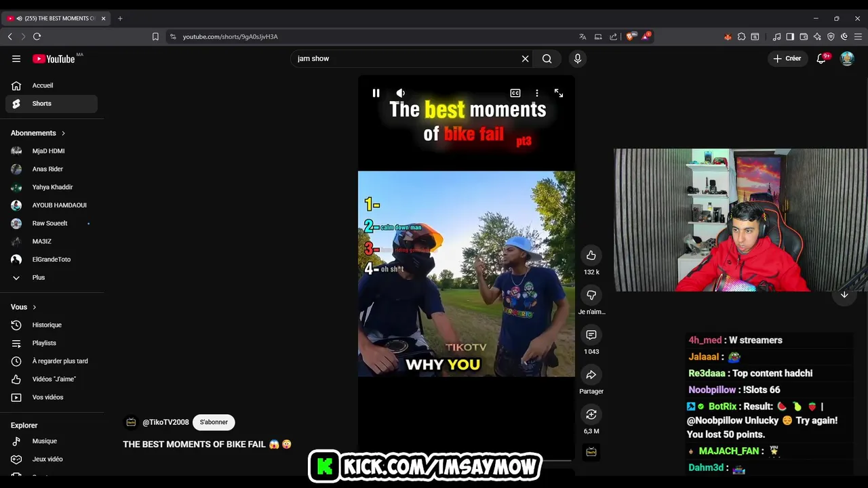
Task: Expand the Vous section chevron
Action: (34, 308)
